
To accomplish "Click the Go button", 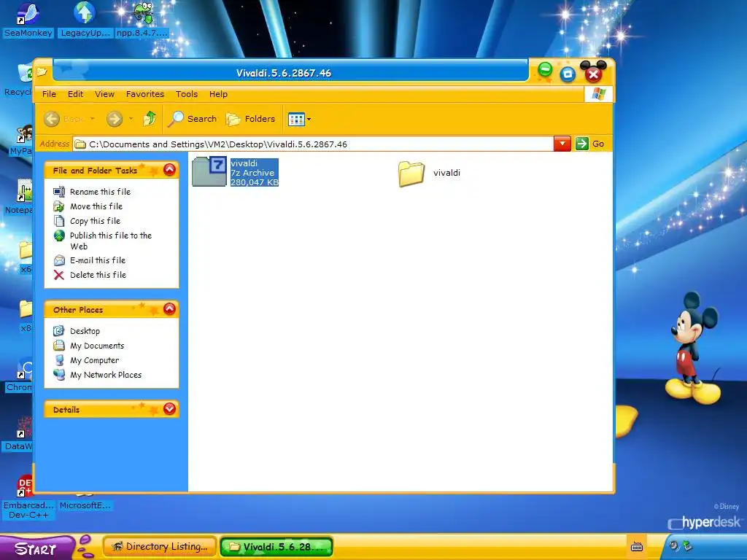I will [x=589, y=144].
